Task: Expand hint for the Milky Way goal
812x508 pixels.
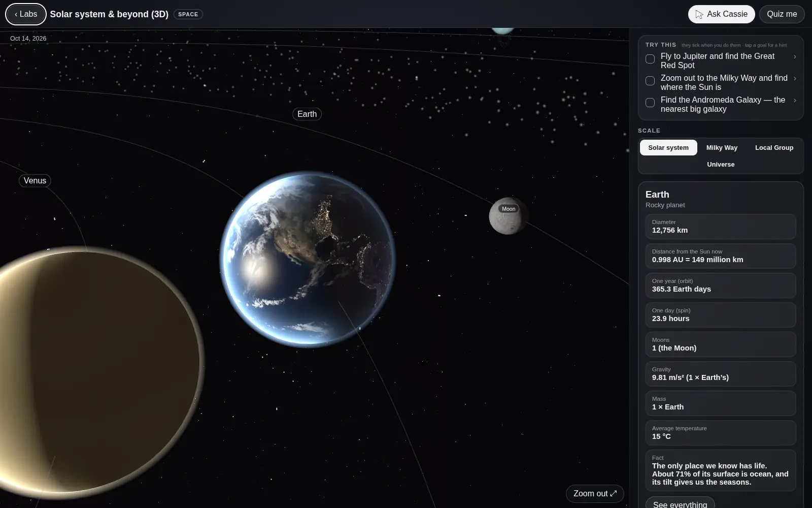Action: (x=795, y=79)
